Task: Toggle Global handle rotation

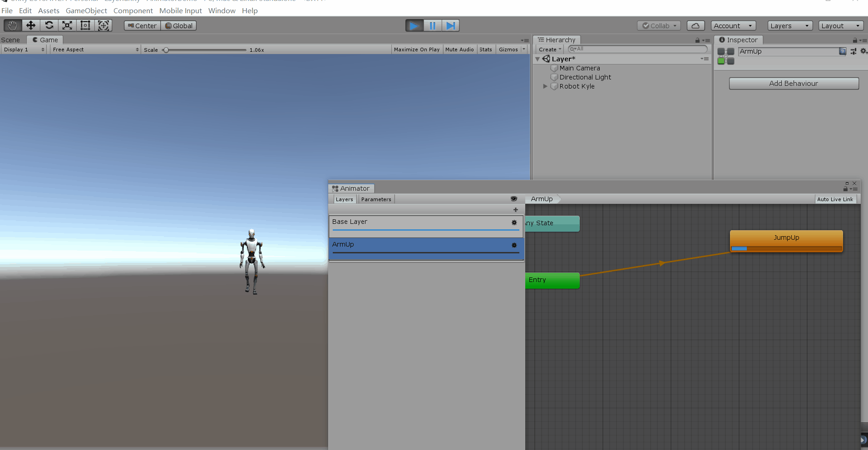Action: (179, 26)
